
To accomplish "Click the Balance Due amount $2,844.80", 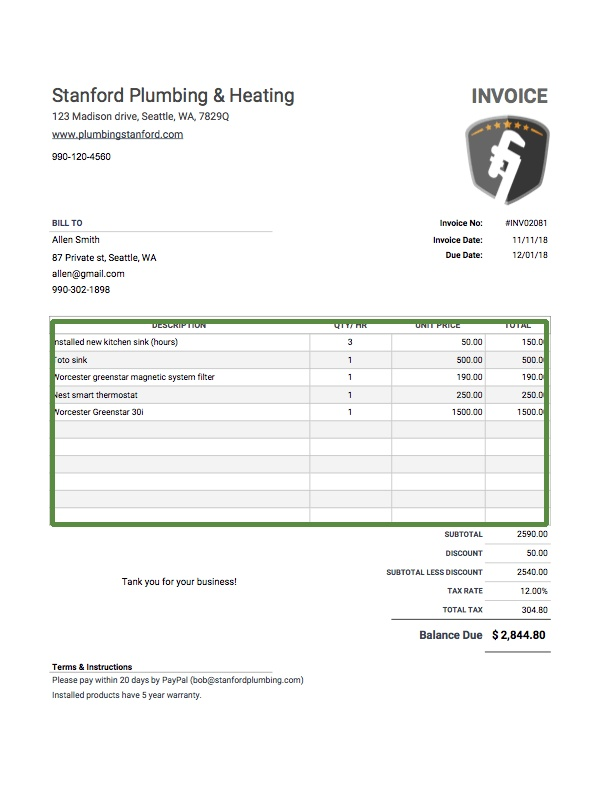I will [519, 635].
